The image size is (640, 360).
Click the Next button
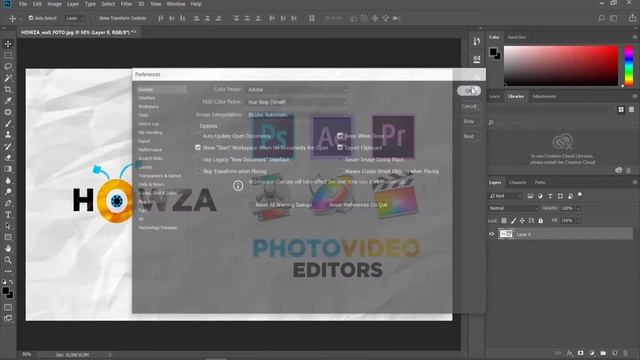[x=469, y=136]
